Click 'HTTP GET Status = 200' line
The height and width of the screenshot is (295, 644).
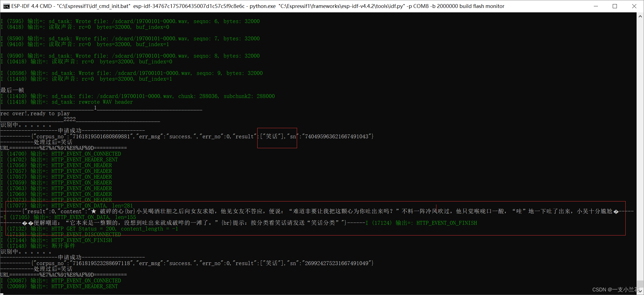[89, 229]
